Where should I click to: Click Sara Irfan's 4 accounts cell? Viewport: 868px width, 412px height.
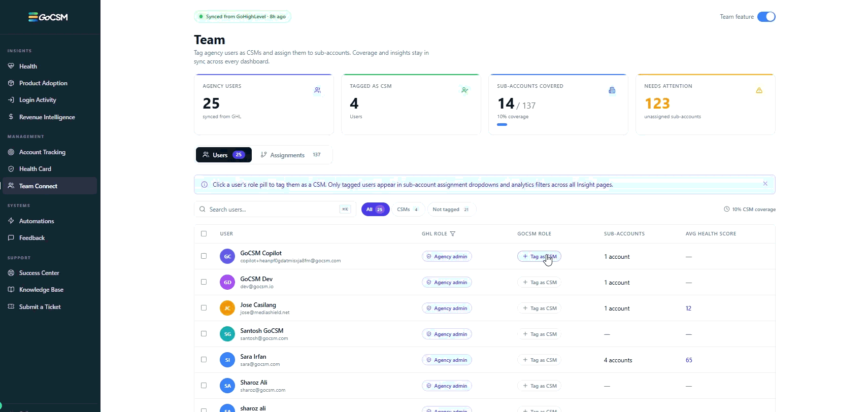(x=618, y=360)
